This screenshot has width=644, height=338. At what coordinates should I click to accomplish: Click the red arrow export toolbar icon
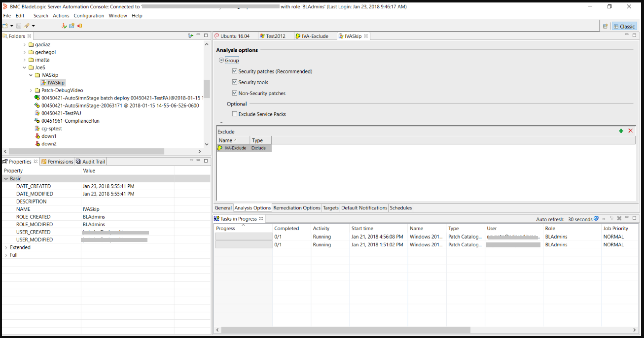(x=79, y=26)
